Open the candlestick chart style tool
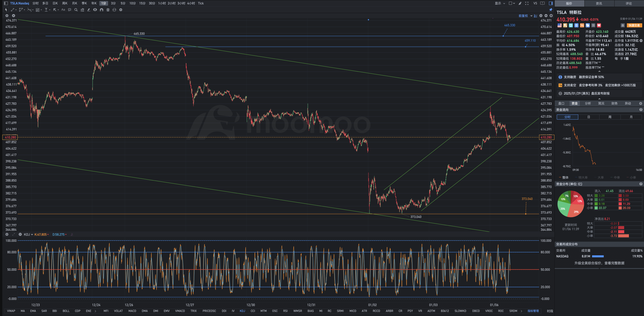This screenshot has height=316, width=644. 82,10
